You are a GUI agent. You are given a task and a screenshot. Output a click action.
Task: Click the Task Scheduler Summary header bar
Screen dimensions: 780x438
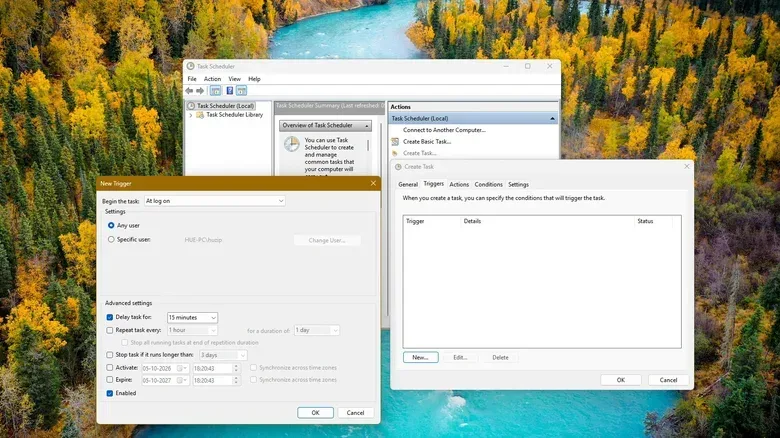pos(329,106)
